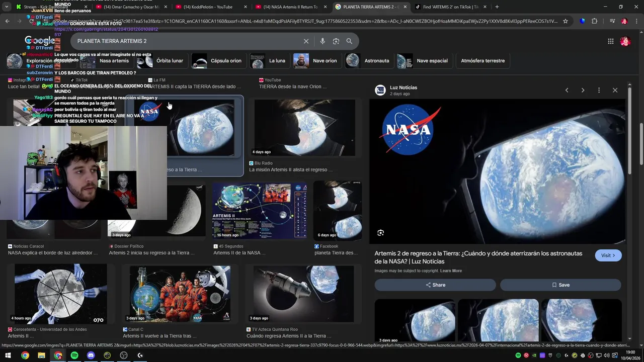Open Windows Start menu

click(8, 355)
